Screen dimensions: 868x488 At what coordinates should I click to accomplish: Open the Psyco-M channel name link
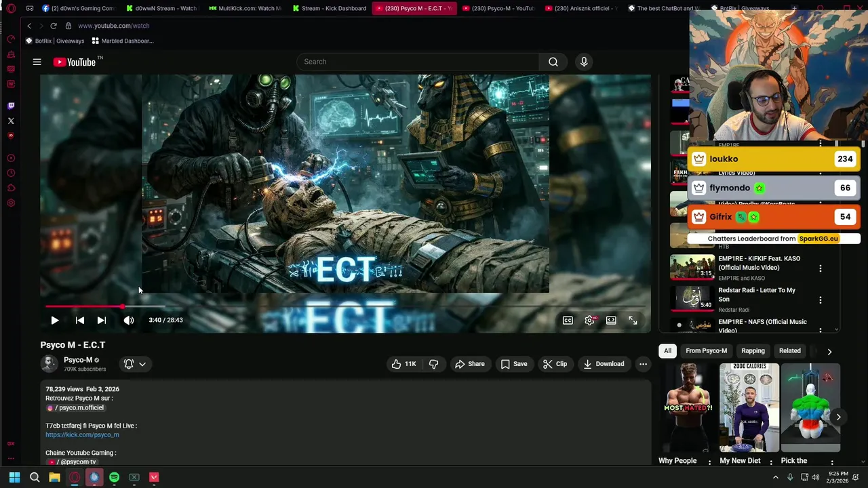click(x=78, y=360)
